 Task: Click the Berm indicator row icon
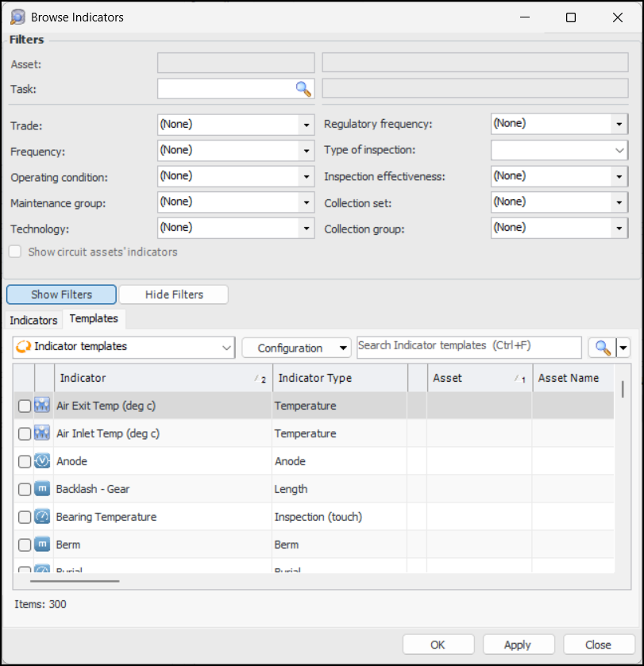(42, 545)
